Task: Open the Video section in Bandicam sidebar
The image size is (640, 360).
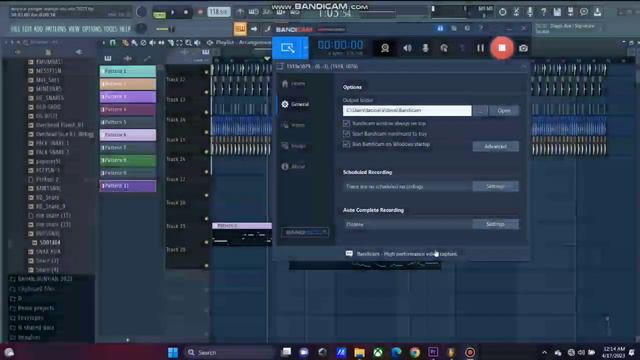Action: [x=293, y=125]
